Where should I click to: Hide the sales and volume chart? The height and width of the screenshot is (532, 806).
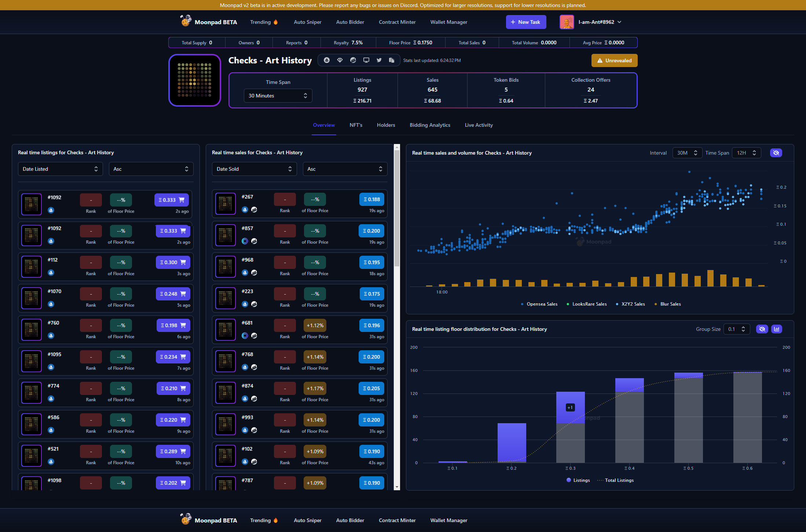(776, 153)
